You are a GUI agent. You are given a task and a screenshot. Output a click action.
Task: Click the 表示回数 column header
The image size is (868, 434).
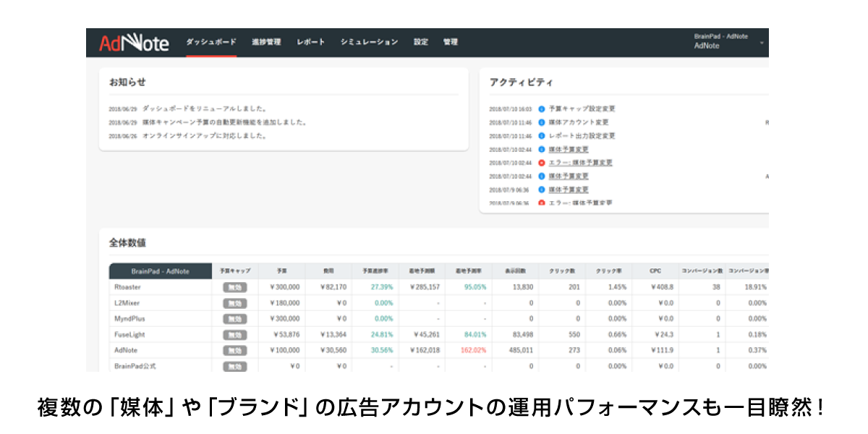tap(514, 271)
